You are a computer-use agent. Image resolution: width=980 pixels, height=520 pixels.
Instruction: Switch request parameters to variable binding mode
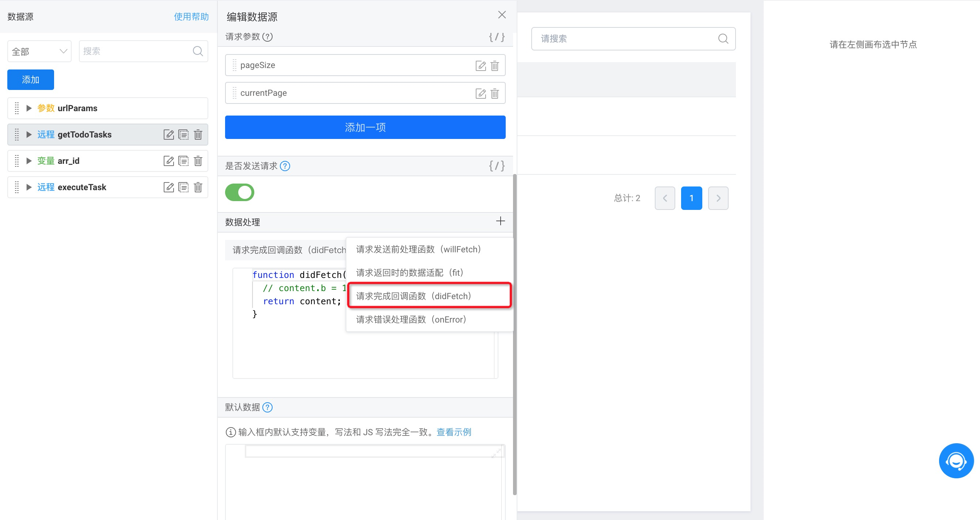tap(497, 37)
